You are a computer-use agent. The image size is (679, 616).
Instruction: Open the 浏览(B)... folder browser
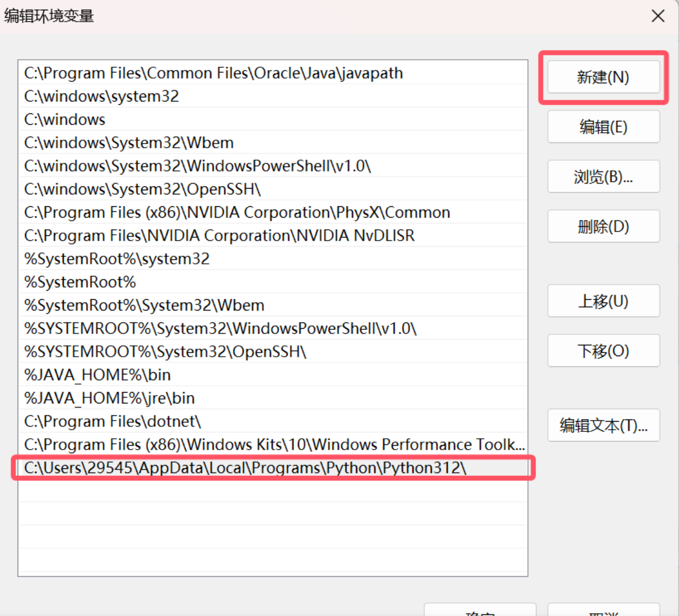tap(603, 177)
